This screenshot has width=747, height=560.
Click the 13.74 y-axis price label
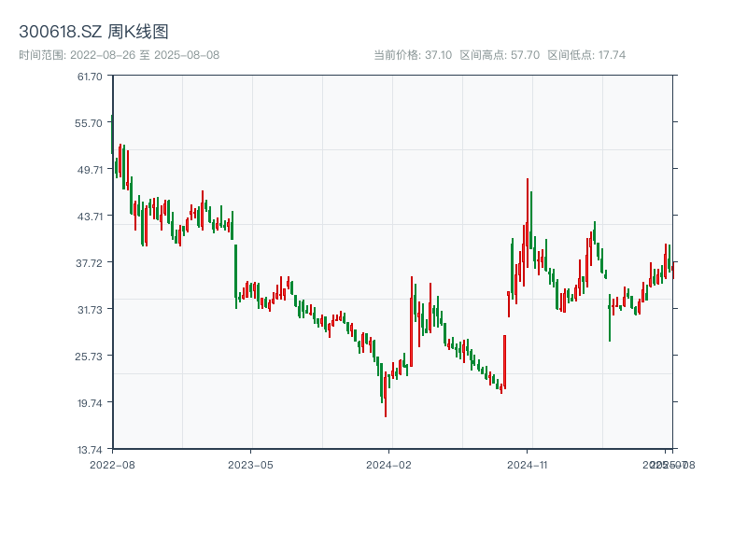[x=91, y=450]
